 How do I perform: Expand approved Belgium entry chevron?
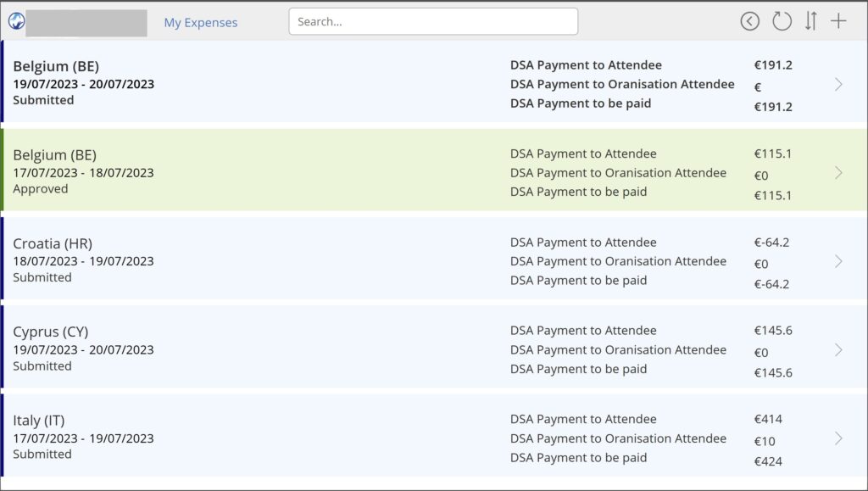coord(838,173)
